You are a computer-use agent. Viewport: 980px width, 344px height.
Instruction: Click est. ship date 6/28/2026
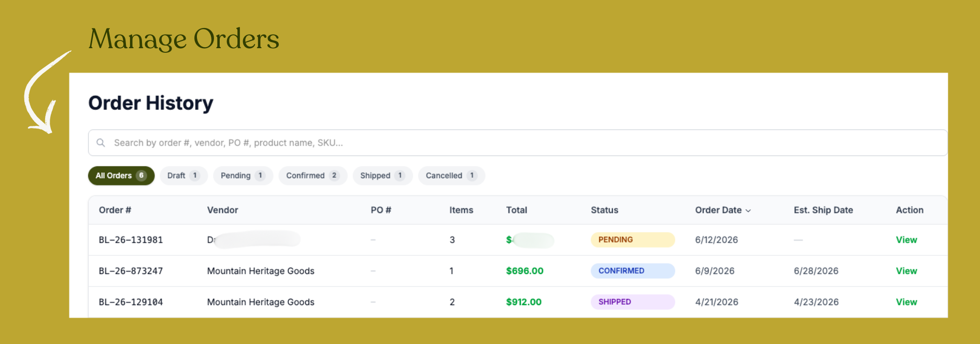coord(816,271)
